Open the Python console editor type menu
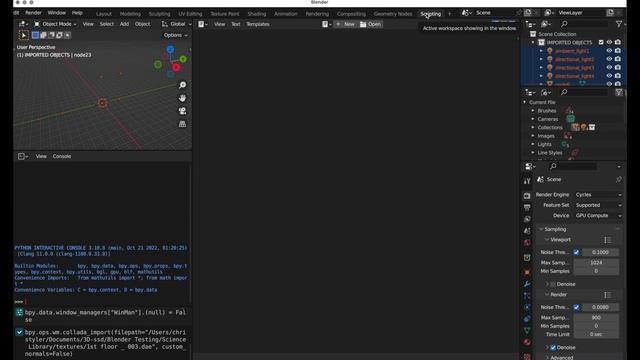 click(x=22, y=156)
